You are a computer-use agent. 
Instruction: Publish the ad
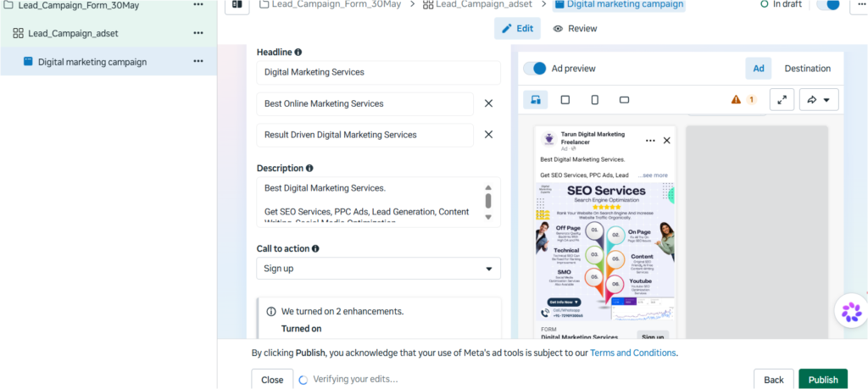823,380
